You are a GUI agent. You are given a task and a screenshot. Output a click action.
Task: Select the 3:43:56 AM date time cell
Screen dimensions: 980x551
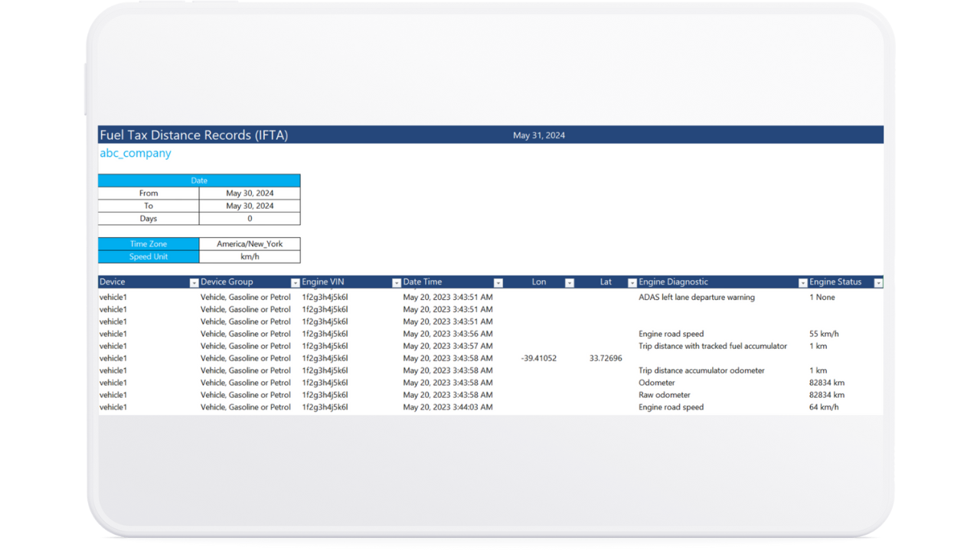coord(448,334)
